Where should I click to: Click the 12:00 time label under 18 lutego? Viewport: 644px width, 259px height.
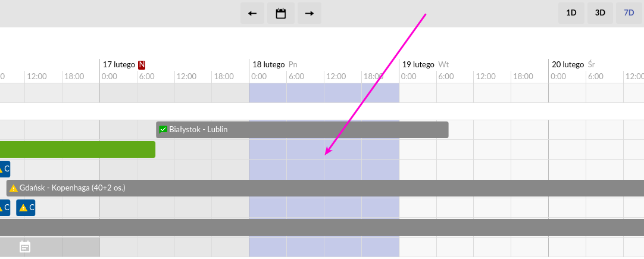click(336, 76)
